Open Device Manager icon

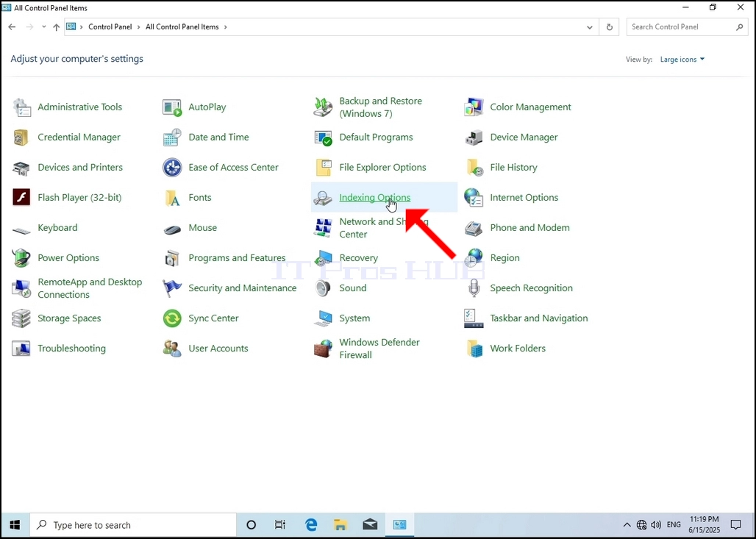click(474, 138)
